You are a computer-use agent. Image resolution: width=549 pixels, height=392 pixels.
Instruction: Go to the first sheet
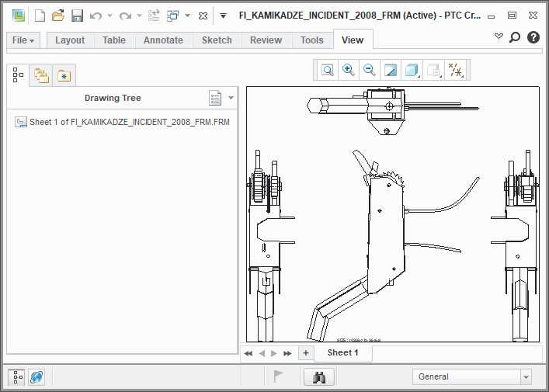click(x=248, y=353)
